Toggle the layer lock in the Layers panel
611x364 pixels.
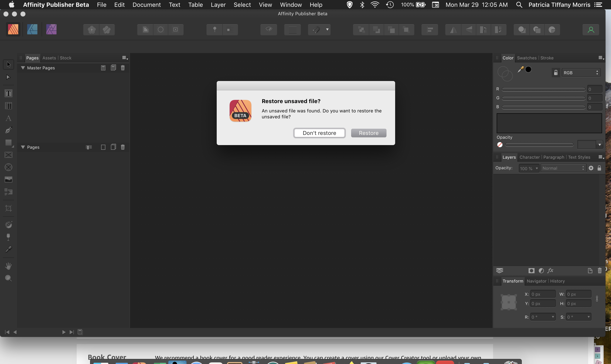coord(599,168)
